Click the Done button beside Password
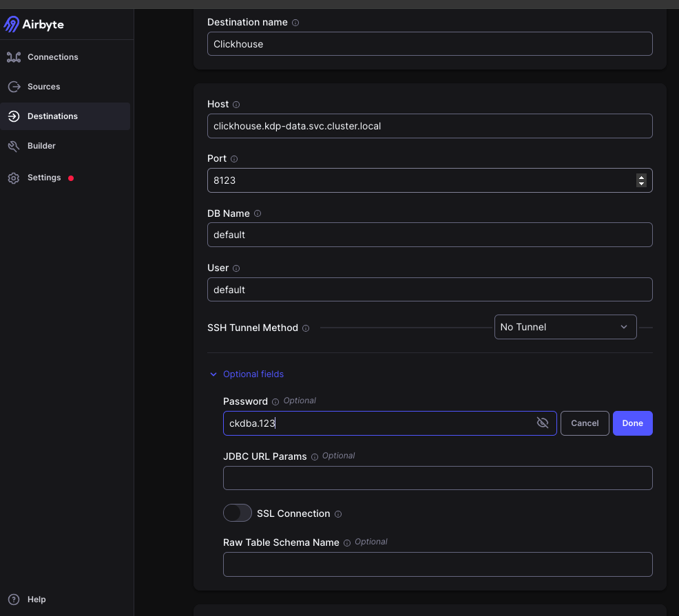This screenshot has width=679, height=616. point(632,423)
